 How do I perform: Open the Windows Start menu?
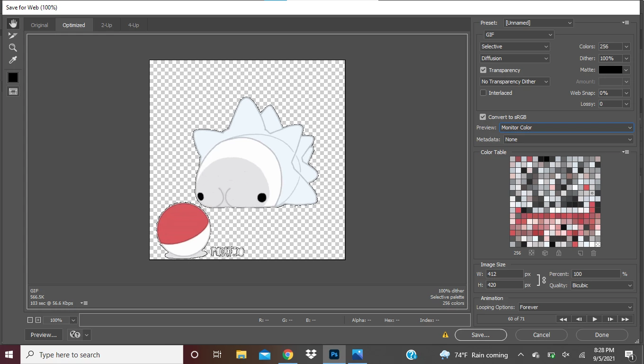(10, 355)
